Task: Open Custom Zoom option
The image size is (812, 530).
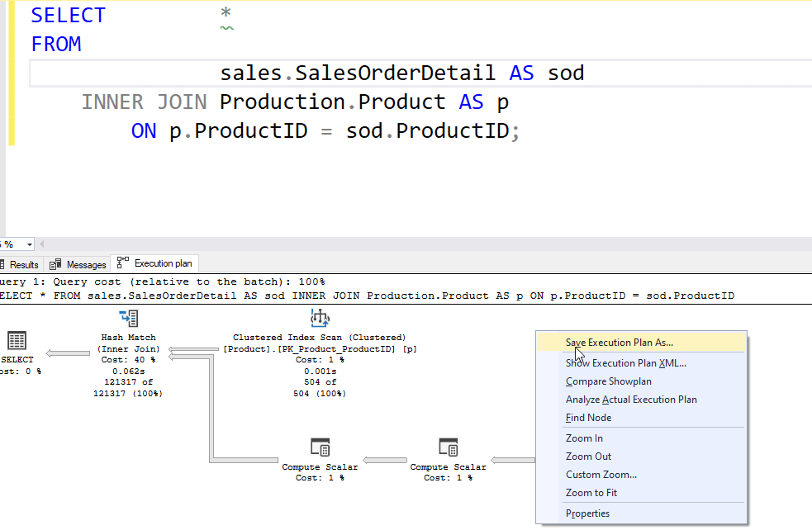Action: pyautogui.click(x=601, y=475)
